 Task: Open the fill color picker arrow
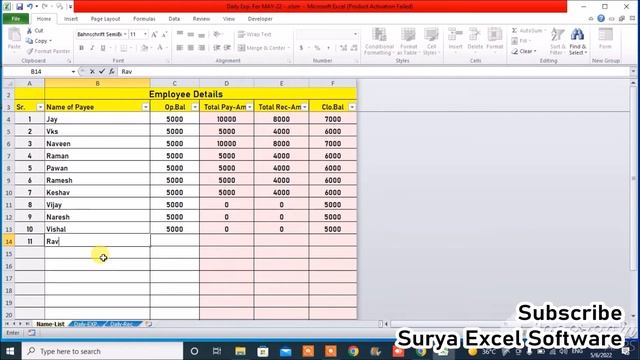[x=151, y=48]
